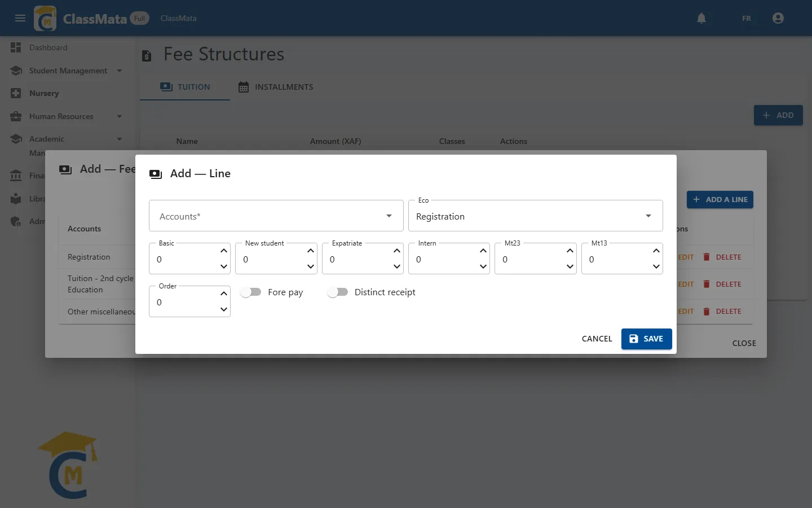Image resolution: width=812 pixels, height=508 pixels.
Task: Click the Human Resources briefcase icon
Action: 16,116
